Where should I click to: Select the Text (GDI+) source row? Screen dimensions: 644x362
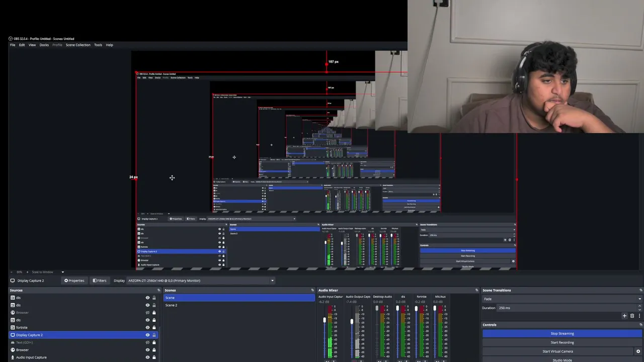click(x=84, y=342)
